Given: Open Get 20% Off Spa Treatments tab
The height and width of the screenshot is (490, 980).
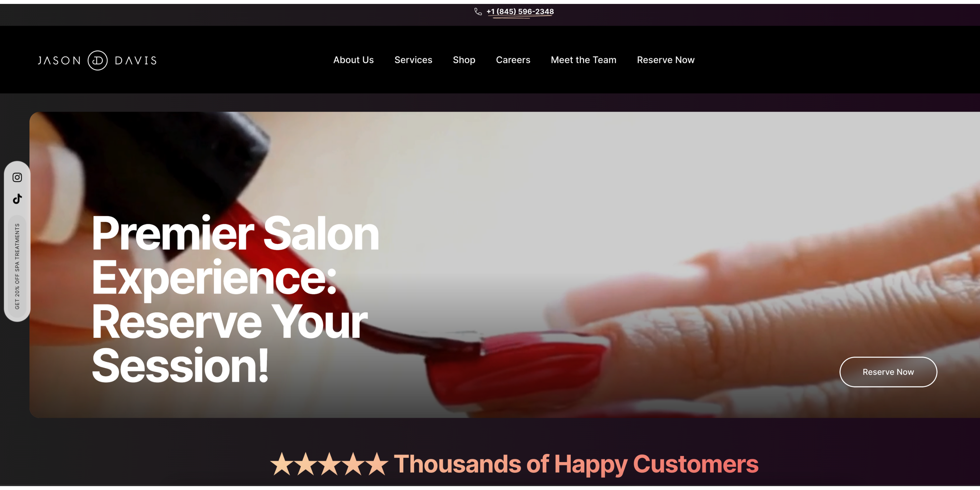Looking at the screenshot, I should coord(17,266).
